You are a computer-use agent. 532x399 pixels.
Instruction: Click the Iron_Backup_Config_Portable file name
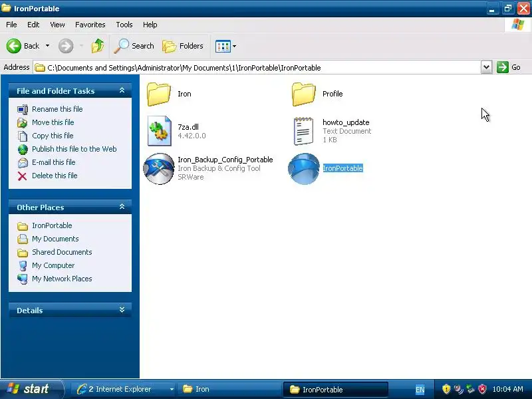[x=225, y=160]
